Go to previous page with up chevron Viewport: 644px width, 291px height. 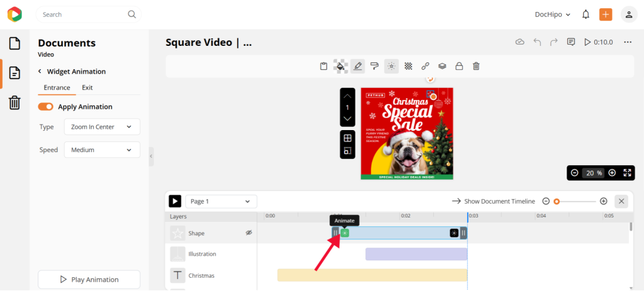coord(347,96)
